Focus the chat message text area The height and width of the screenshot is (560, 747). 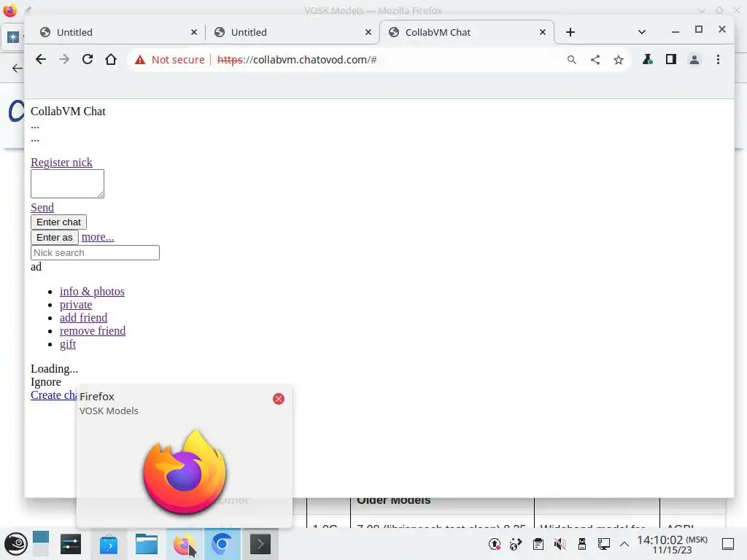pyautogui.click(x=67, y=184)
